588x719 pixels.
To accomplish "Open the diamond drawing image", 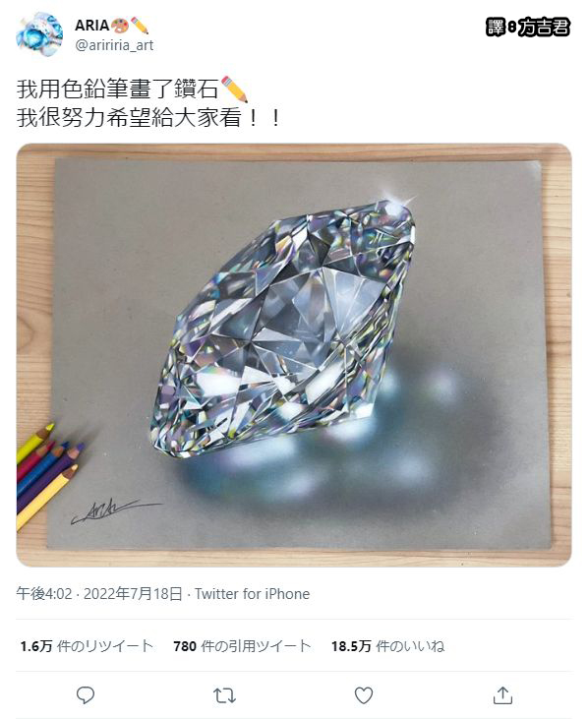I will point(294,355).
